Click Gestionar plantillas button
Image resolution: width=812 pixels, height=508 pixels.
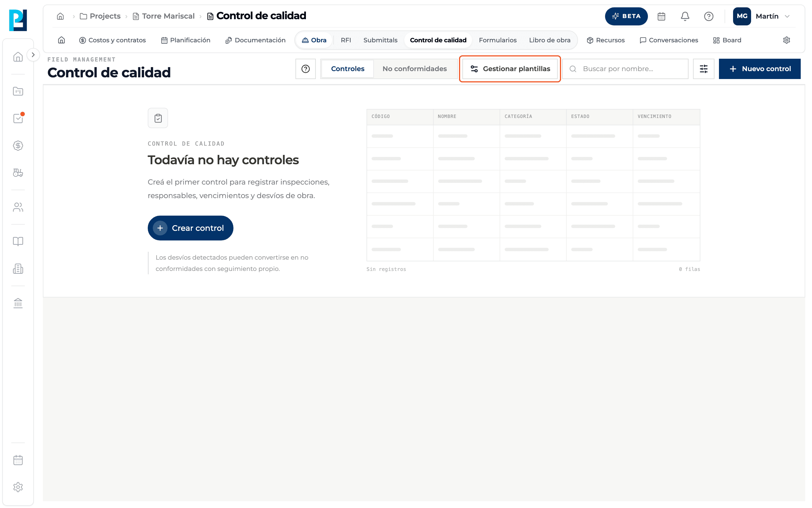pyautogui.click(x=510, y=69)
